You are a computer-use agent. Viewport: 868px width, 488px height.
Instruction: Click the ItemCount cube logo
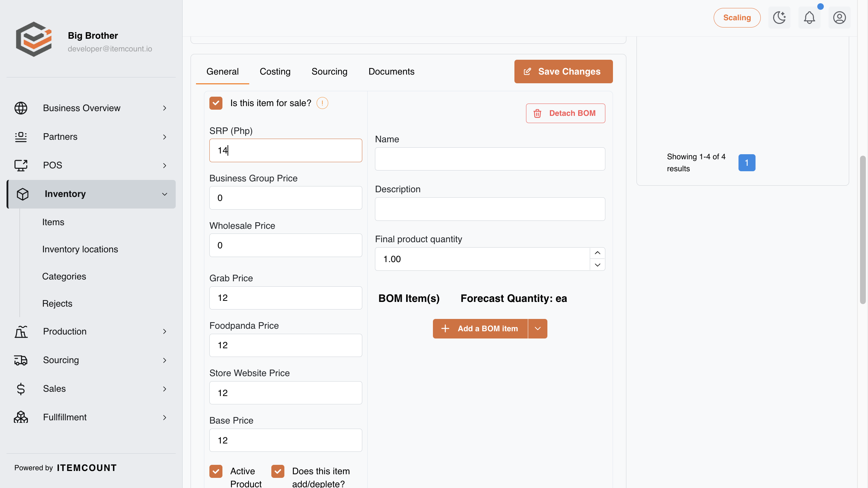pos(34,39)
